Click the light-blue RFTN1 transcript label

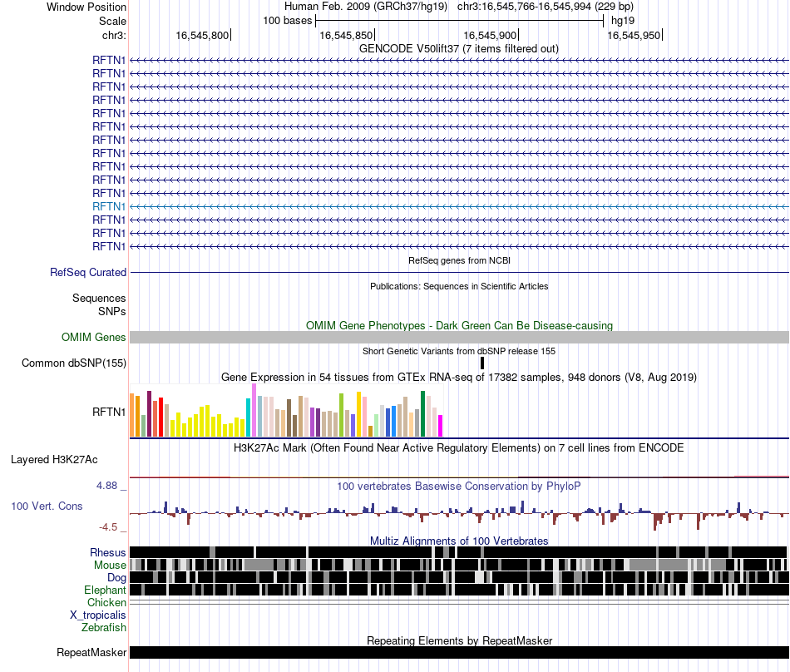click(x=109, y=206)
